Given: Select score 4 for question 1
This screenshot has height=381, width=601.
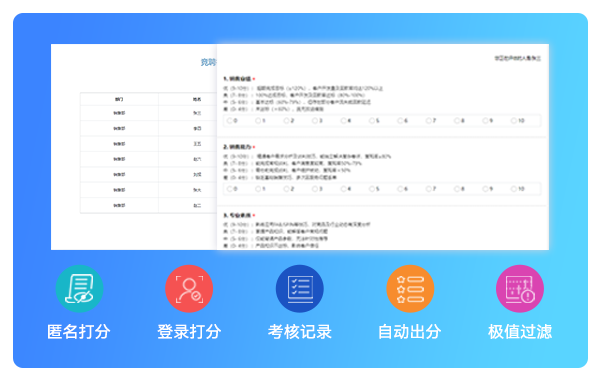Looking at the screenshot, I should [343, 121].
